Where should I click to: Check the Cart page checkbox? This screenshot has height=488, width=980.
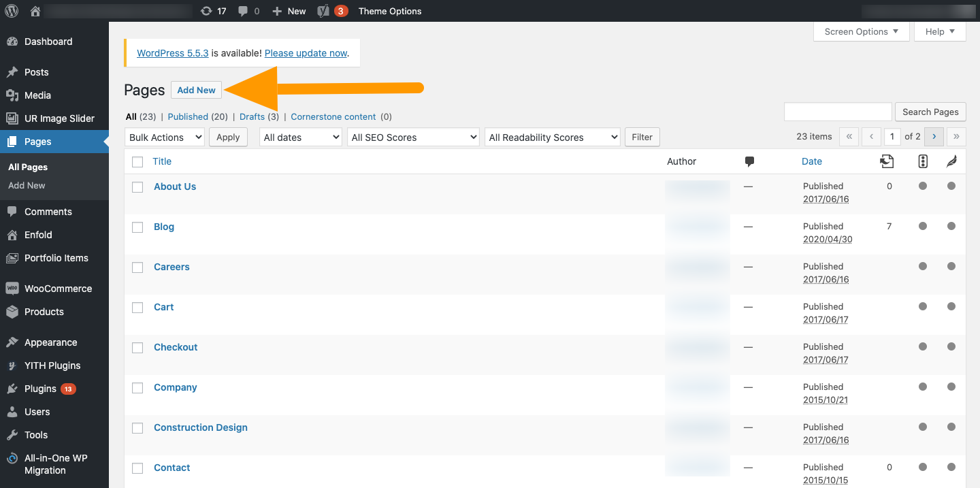137,308
